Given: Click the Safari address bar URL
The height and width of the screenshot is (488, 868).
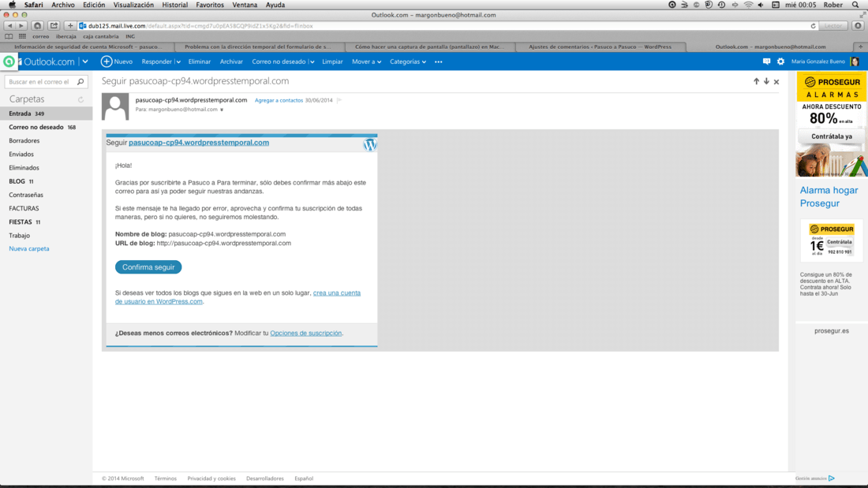Looking at the screenshot, I should coord(443,26).
